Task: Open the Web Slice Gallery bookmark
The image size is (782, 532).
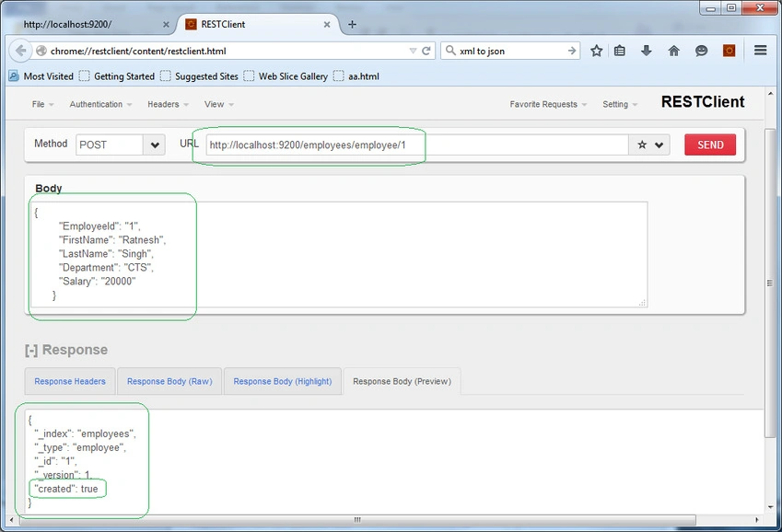Action: coord(286,76)
